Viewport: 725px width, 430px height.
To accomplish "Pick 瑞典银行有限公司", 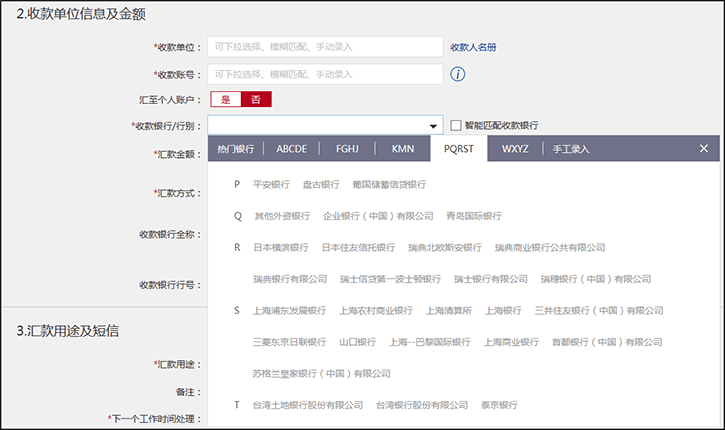I will click(x=290, y=279).
